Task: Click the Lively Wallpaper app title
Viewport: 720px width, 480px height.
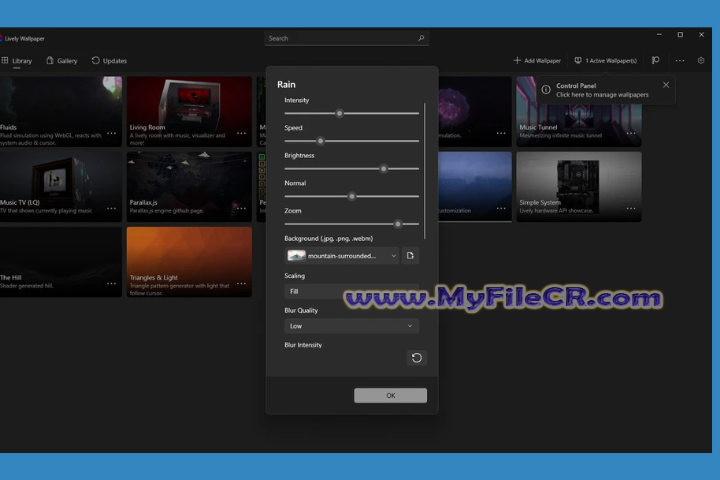Action: pyautogui.click(x=24, y=39)
